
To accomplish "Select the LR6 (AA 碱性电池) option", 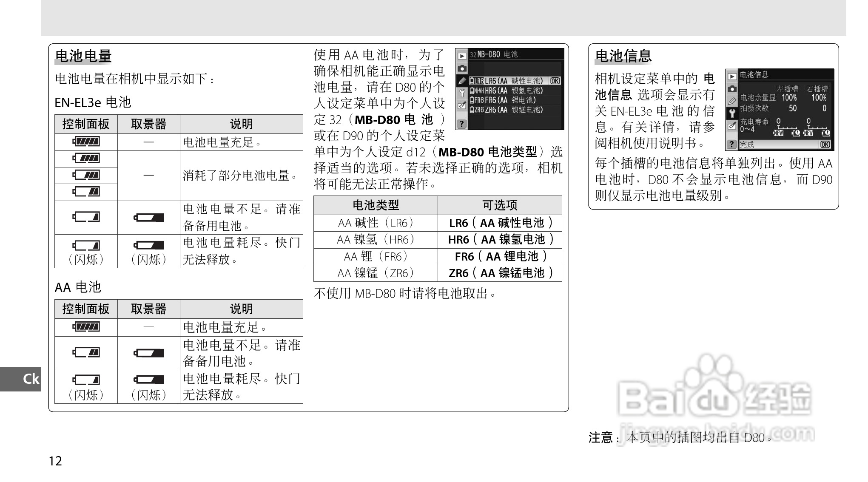I will point(507,80).
